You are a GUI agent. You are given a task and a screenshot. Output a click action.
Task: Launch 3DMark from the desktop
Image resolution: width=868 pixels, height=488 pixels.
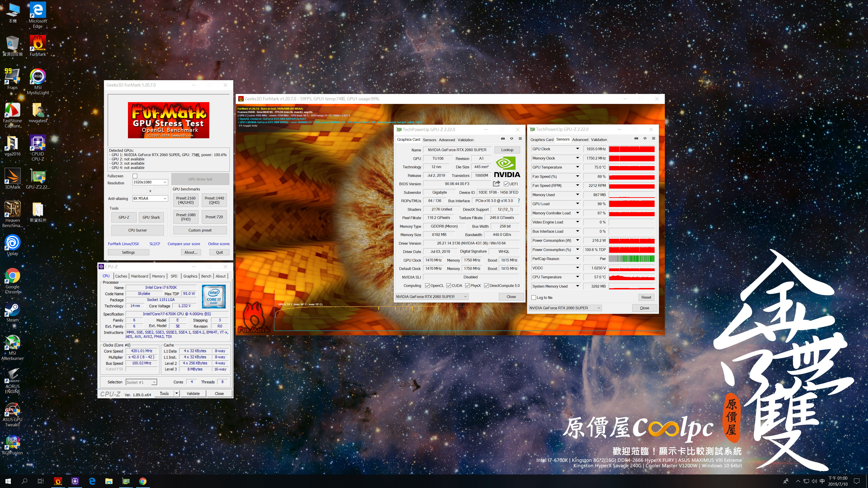(x=12, y=179)
